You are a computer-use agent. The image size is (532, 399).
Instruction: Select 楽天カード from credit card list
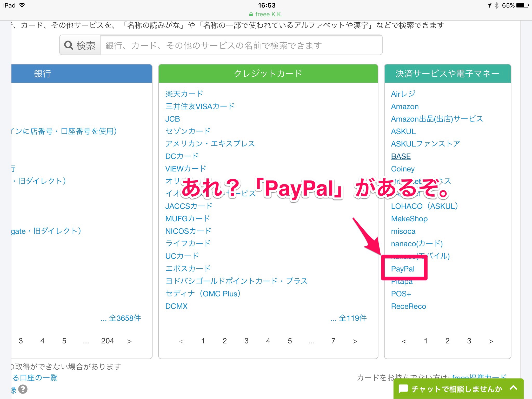click(x=184, y=94)
